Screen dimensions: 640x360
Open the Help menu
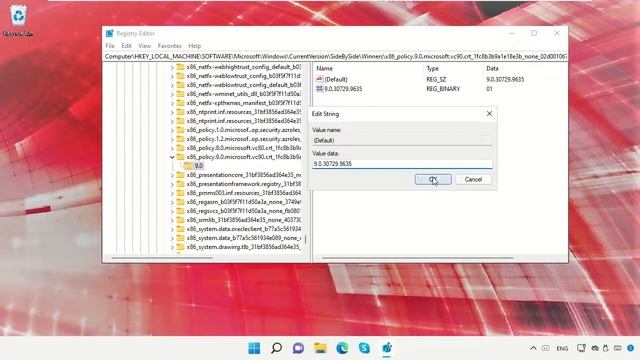point(195,46)
